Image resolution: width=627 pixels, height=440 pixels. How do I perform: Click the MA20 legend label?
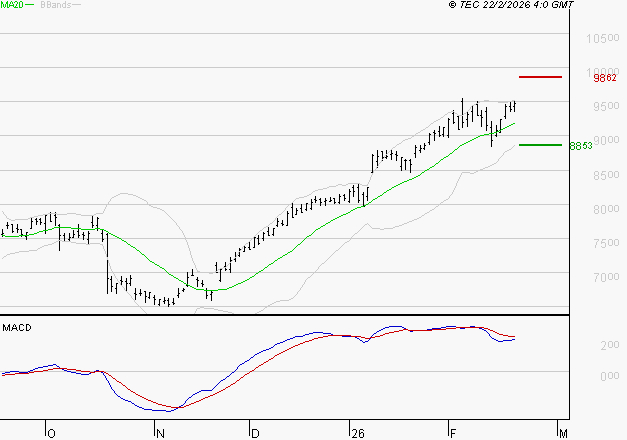pyautogui.click(x=12, y=5)
